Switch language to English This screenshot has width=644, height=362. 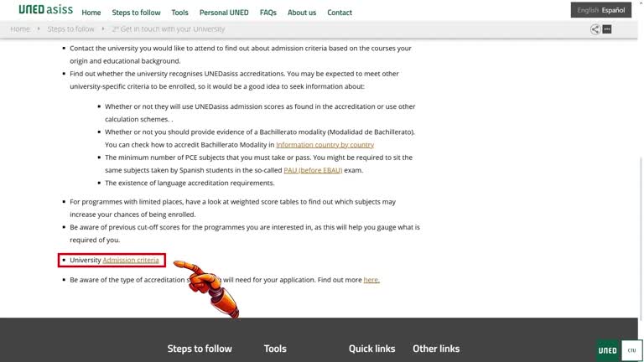click(588, 10)
